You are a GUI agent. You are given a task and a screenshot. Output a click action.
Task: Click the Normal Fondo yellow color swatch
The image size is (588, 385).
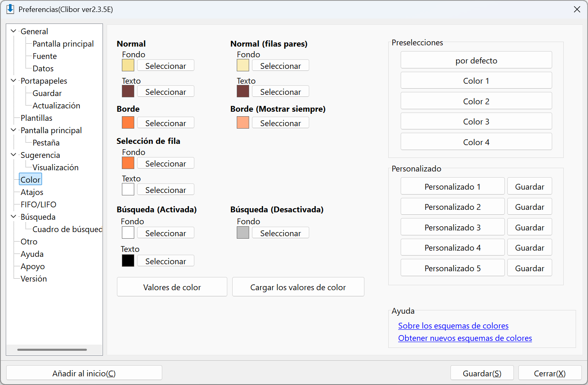[x=128, y=65]
